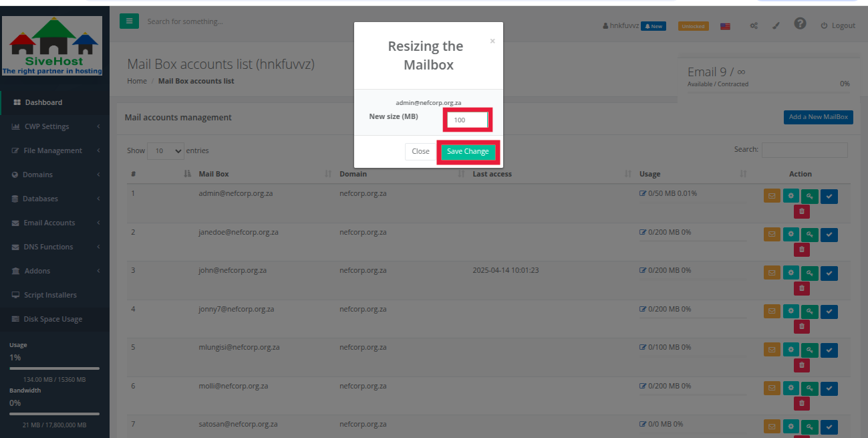The height and width of the screenshot is (438, 868).
Task: Sort by the Mail Box column
Action: (x=265, y=174)
